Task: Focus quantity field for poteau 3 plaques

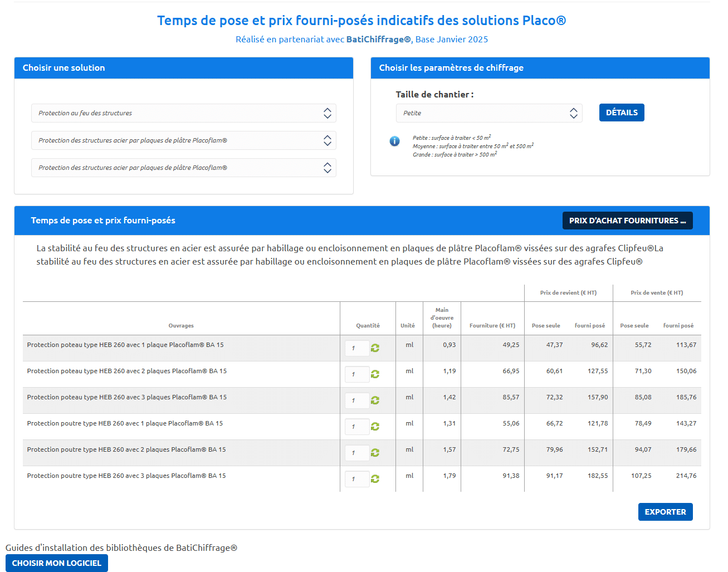Action: pyautogui.click(x=356, y=400)
